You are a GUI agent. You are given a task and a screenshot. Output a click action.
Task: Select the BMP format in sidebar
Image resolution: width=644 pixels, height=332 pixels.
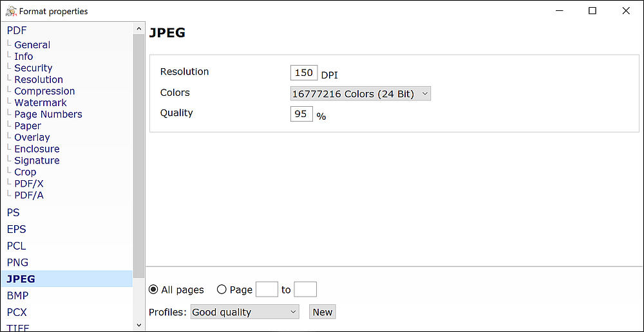(17, 295)
